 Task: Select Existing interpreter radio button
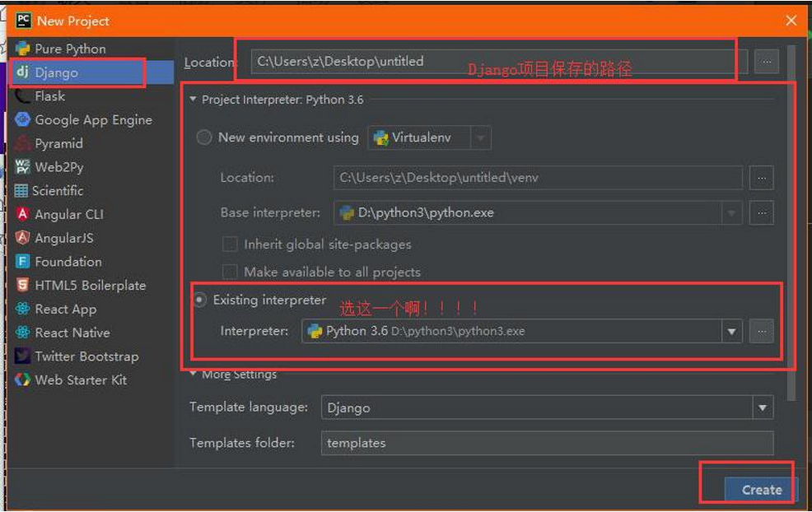pos(200,300)
